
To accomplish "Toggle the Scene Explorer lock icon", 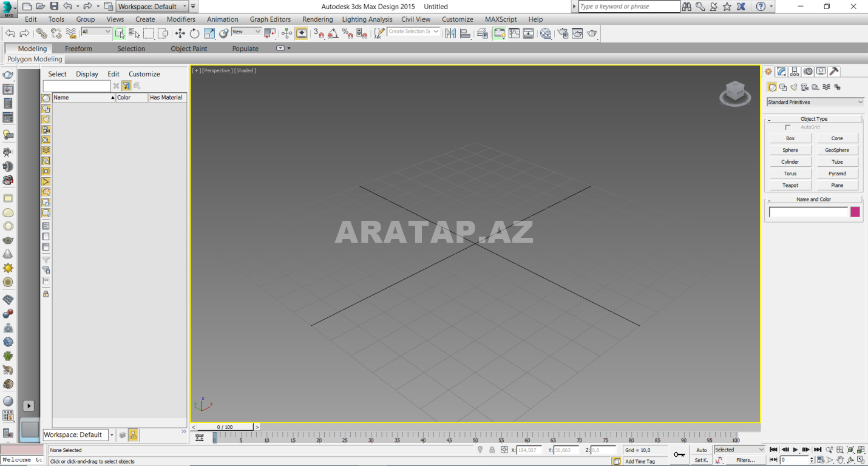I will coord(46,294).
